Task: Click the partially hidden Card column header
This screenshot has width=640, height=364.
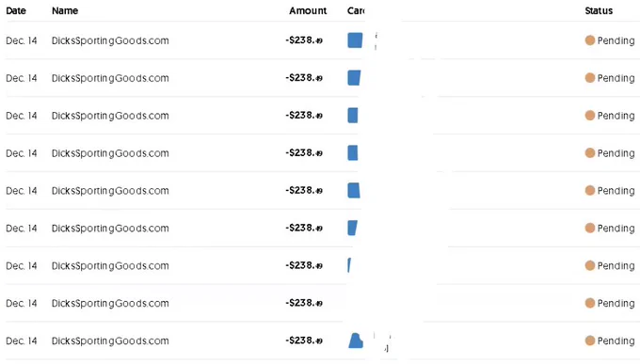Action: click(x=356, y=10)
